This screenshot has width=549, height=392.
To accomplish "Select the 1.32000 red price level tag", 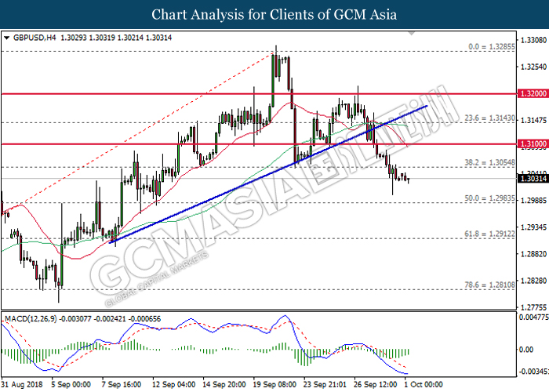I will point(533,93).
